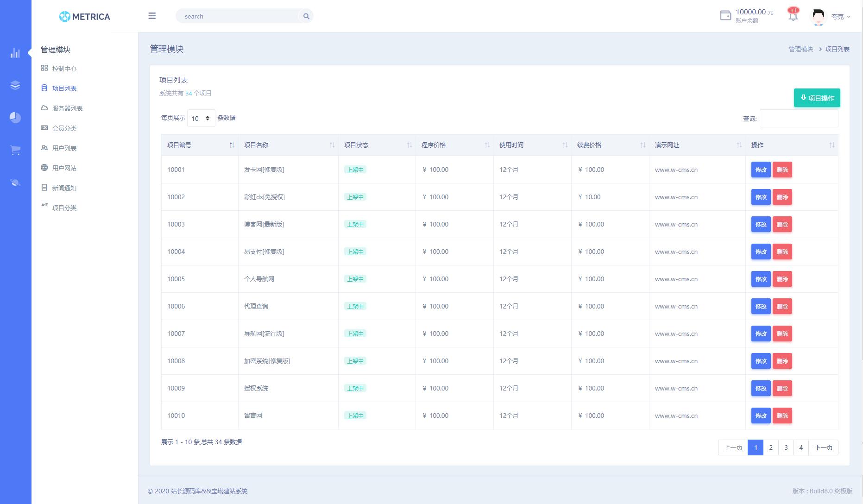This screenshot has height=504, width=863.
Task: Click project name 导航网[流行版]
Action: (264, 334)
